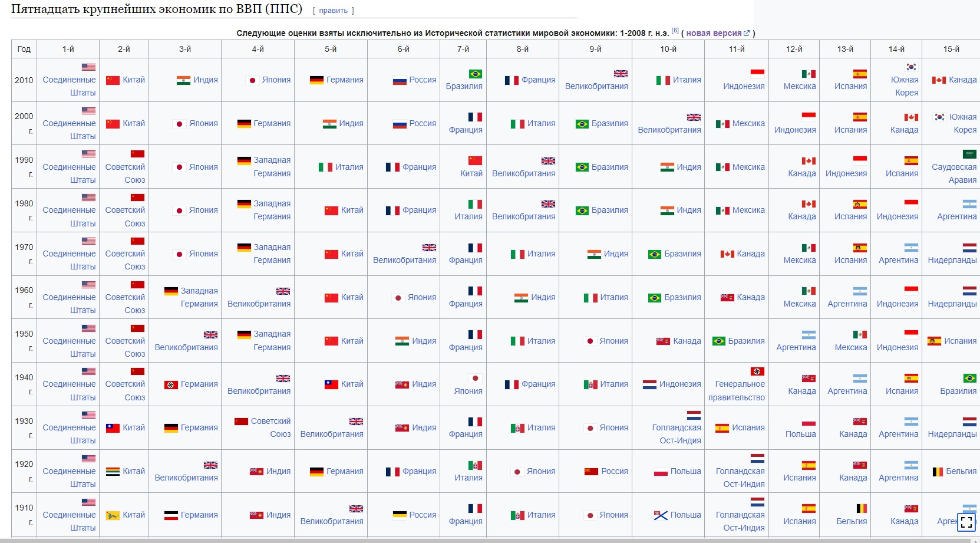The width and height of the screenshot is (980, 543).
Task: Open 'Голландская Ост-Индия' link in 1930 row
Action: coord(677,434)
